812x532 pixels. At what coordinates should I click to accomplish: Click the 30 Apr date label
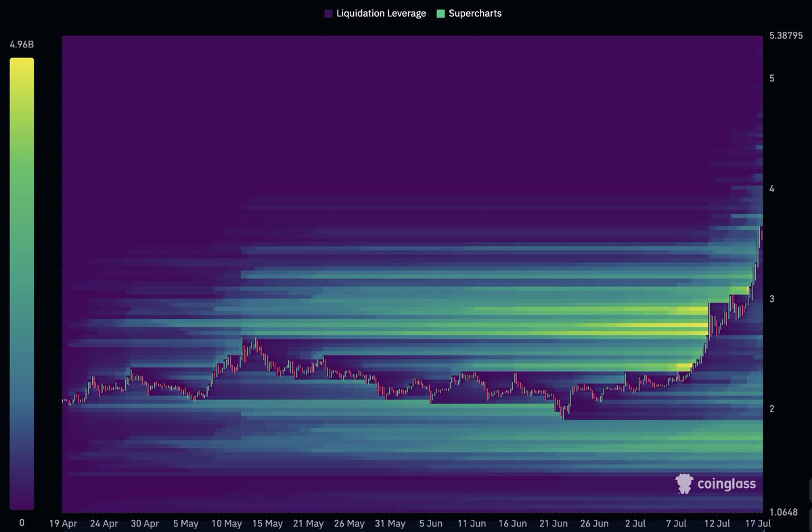coord(145,524)
